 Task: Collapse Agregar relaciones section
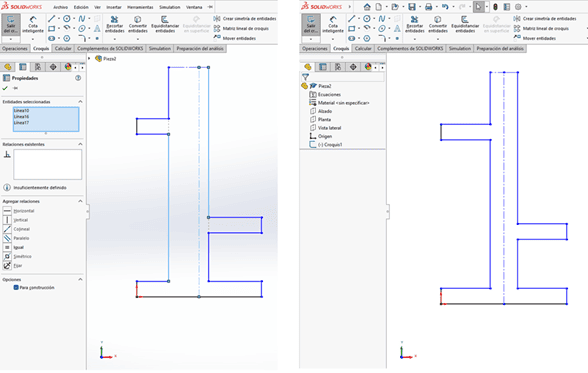(80, 201)
